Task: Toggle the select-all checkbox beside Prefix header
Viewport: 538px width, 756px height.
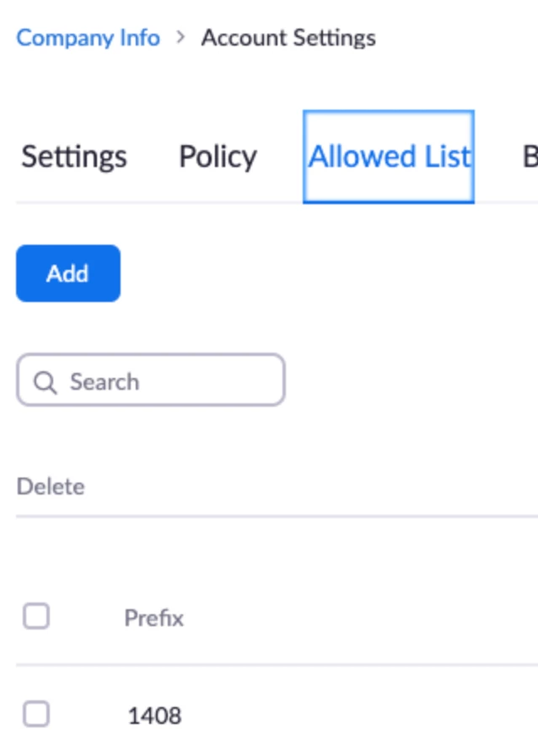Action: (x=36, y=616)
